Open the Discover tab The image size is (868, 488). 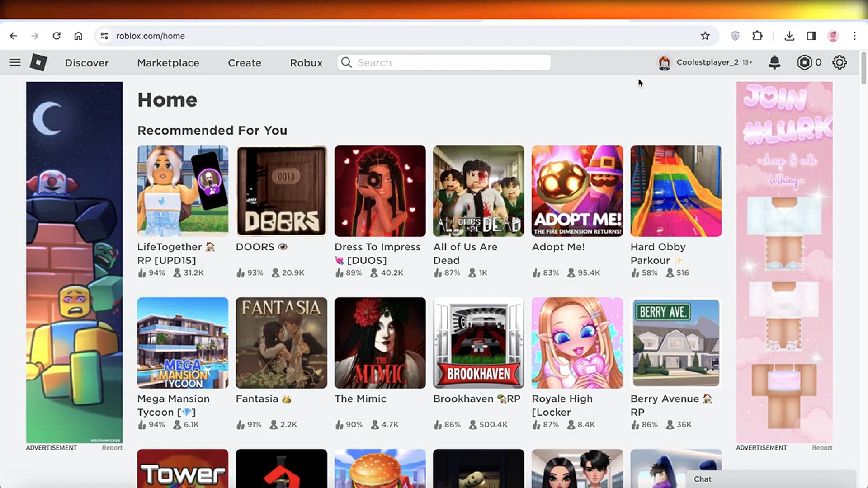[x=87, y=63]
